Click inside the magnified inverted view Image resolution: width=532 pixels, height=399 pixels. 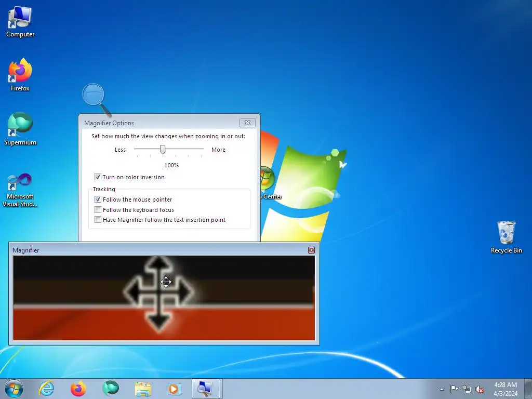[x=164, y=298]
